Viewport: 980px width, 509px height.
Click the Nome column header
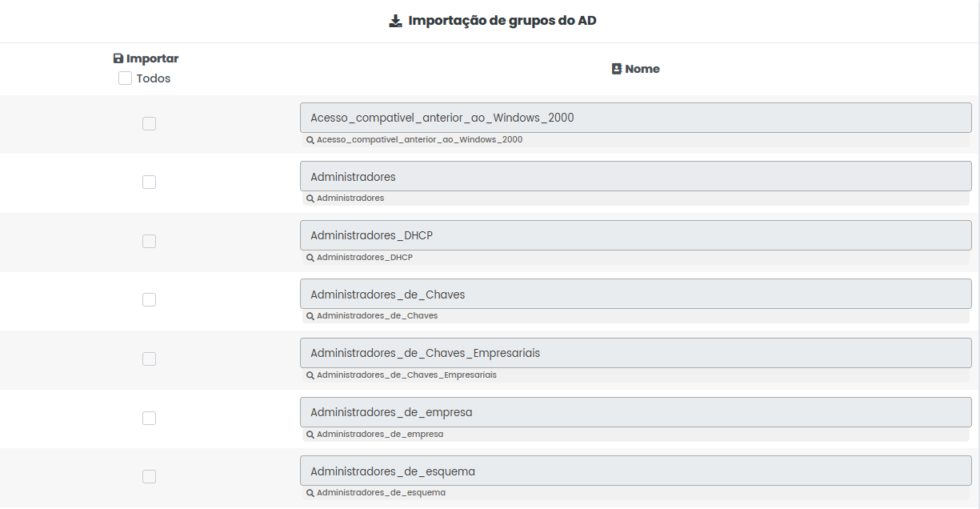[642, 69]
